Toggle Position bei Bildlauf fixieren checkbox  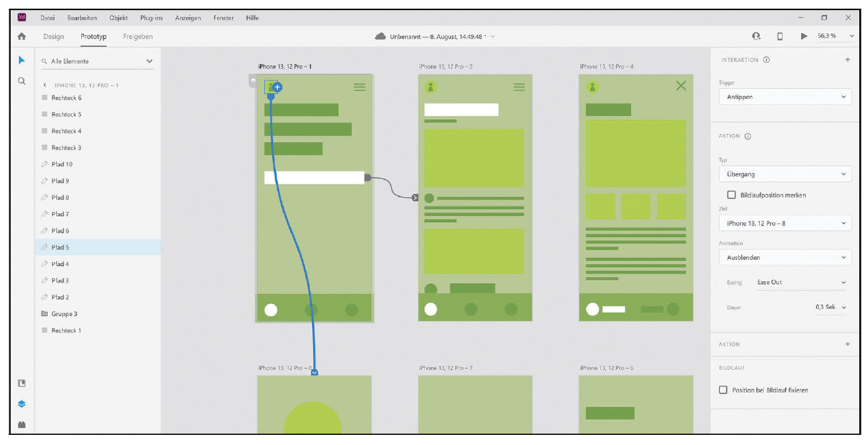tap(723, 390)
